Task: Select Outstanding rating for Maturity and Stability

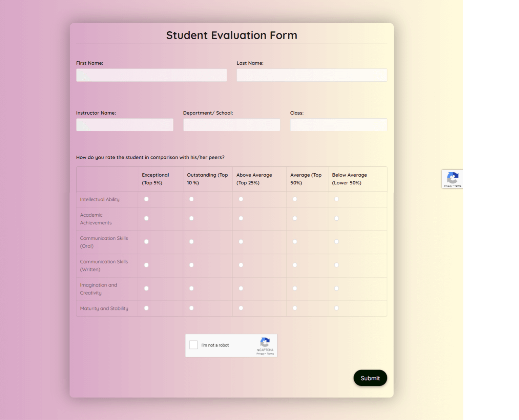Action: tap(191, 308)
